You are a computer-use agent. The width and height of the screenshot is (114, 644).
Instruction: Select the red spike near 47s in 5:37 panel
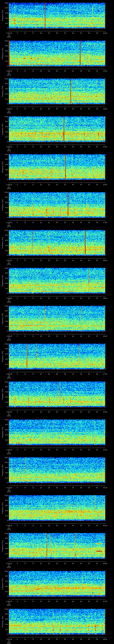[x=85, y=243]
